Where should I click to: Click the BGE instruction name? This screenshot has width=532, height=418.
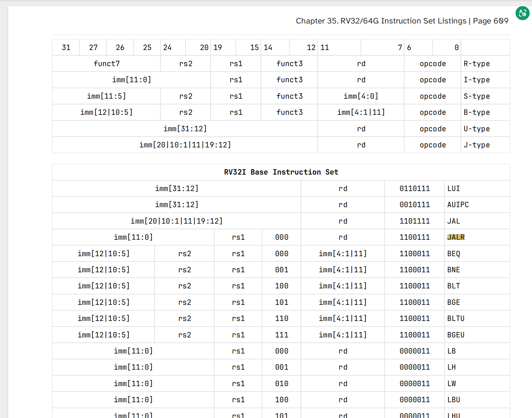[x=454, y=302]
